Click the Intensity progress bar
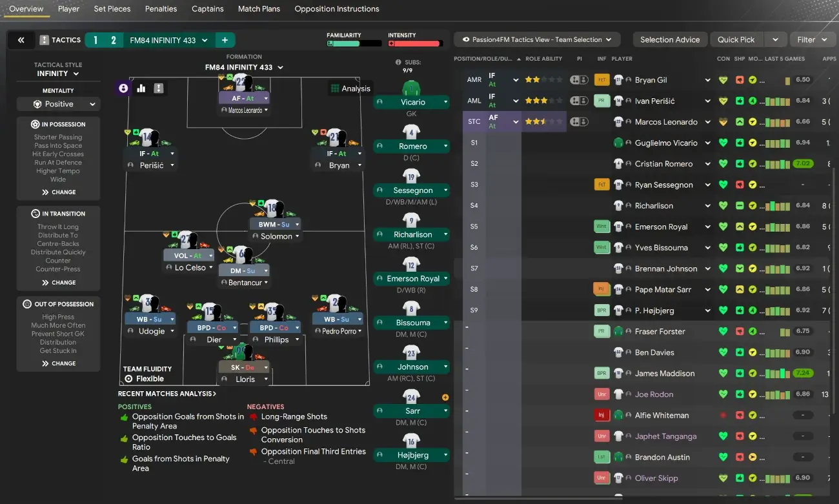This screenshot has width=839, height=504. [416, 44]
